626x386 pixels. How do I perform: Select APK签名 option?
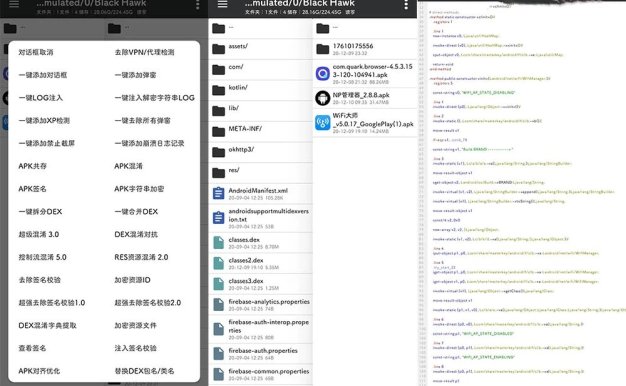click(32, 188)
